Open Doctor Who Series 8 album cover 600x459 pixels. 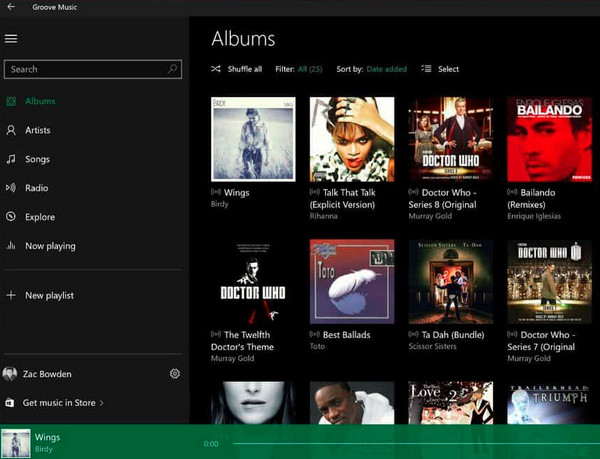click(x=451, y=139)
